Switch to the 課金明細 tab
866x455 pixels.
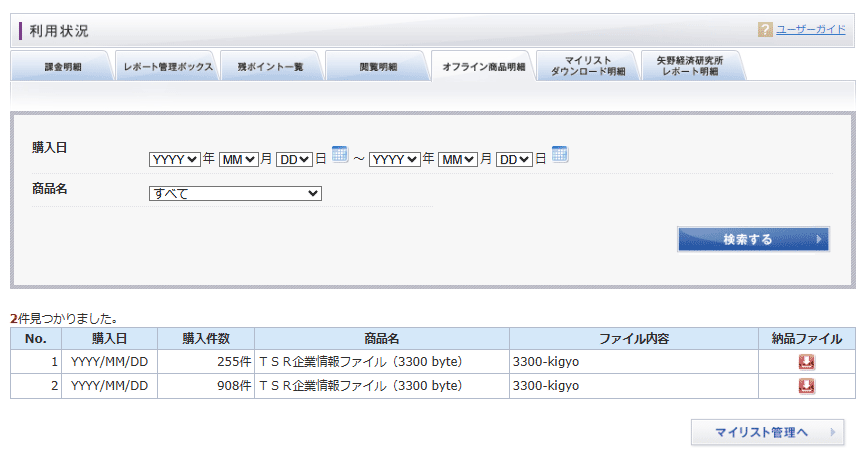click(x=62, y=67)
